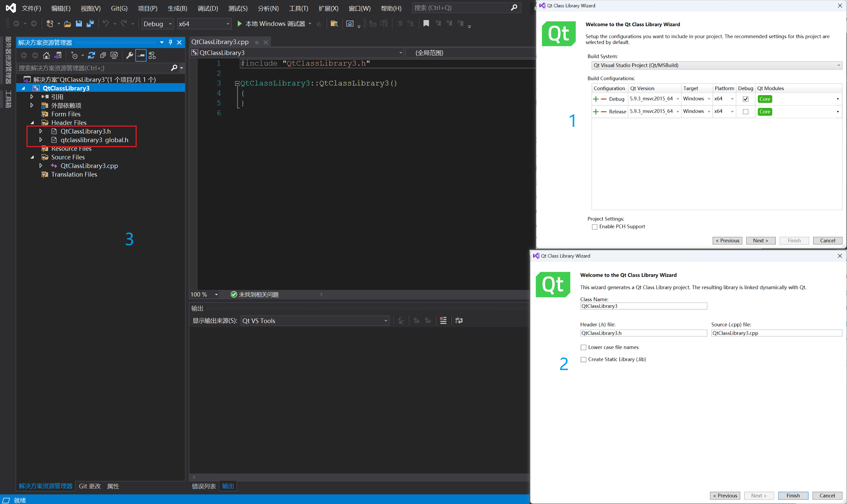847x504 pixels.
Task: Uncheck the Debug checkbox for Debug configuration
Action: tap(746, 99)
